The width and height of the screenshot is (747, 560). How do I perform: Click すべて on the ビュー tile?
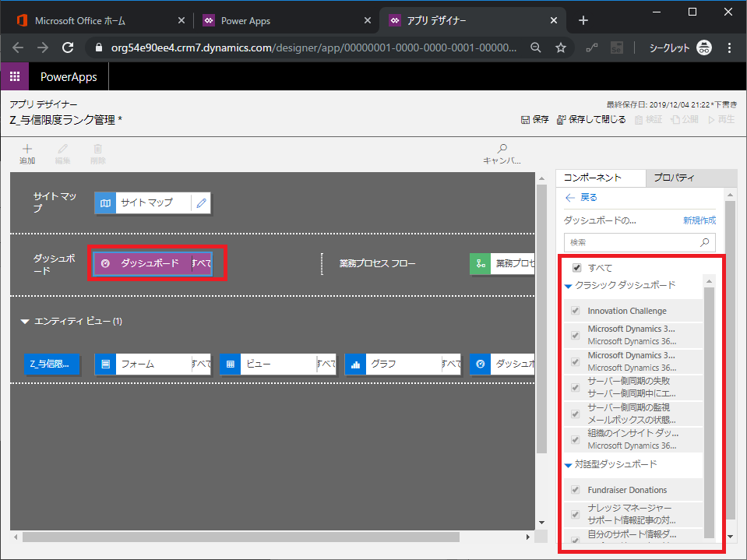point(327,365)
